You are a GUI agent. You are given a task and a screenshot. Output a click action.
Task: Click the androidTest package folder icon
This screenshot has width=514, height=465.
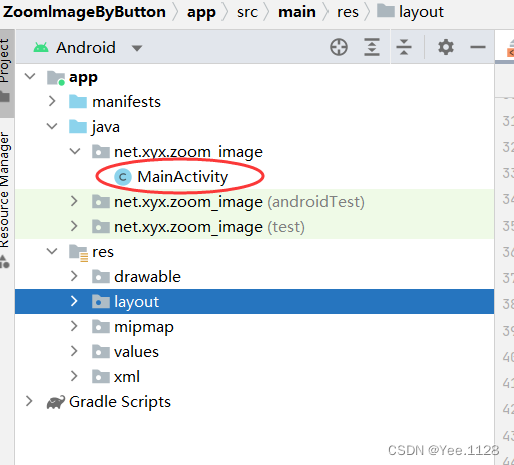[x=101, y=201]
